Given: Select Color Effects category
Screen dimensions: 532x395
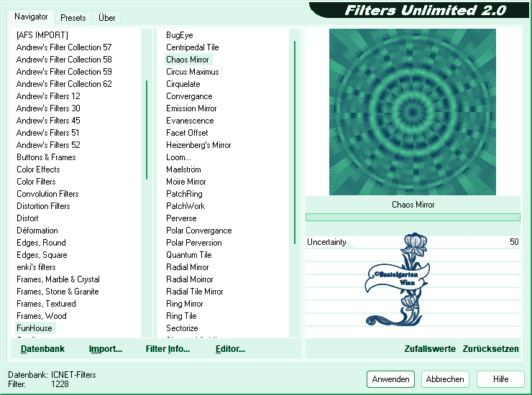Looking at the screenshot, I should point(38,169).
